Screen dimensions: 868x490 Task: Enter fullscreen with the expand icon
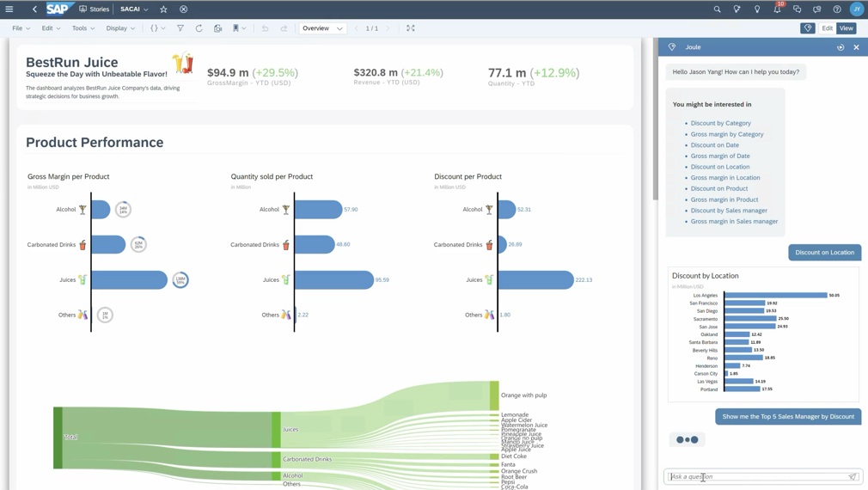(410, 28)
